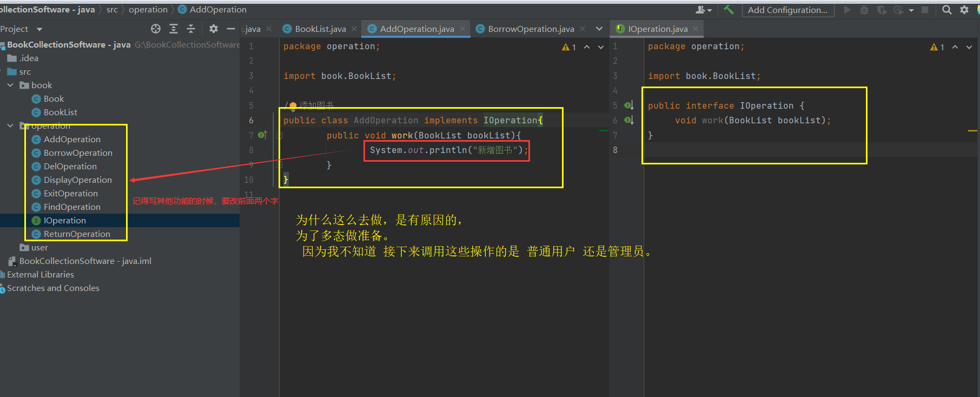Open Search Everywhere magnifier icon
Viewport: 980px width, 397px height.
[x=947, y=10]
